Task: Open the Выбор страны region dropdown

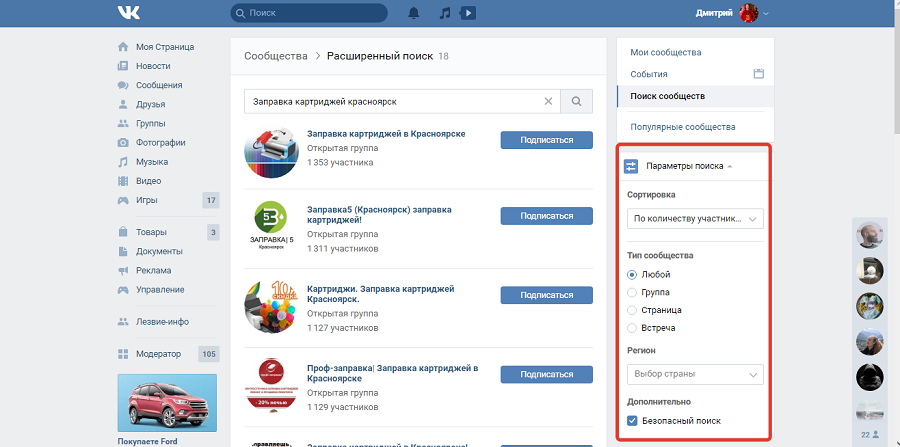Action: [695, 374]
